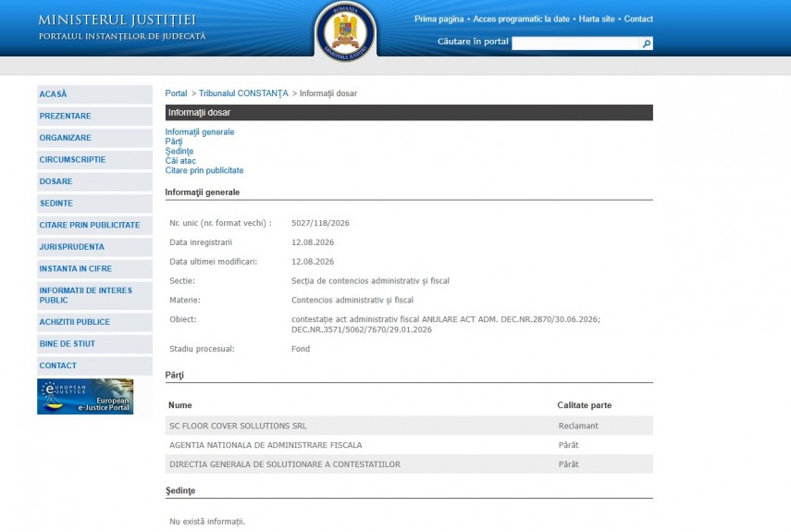Jump to Informații generale anchor link
Screen dimensions: 791x532
[199, 132]
